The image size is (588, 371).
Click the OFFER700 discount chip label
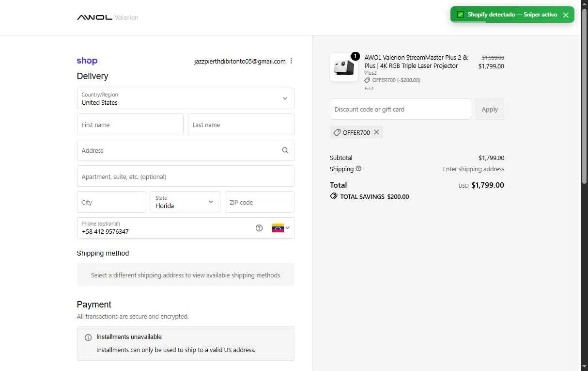[356, 132]
